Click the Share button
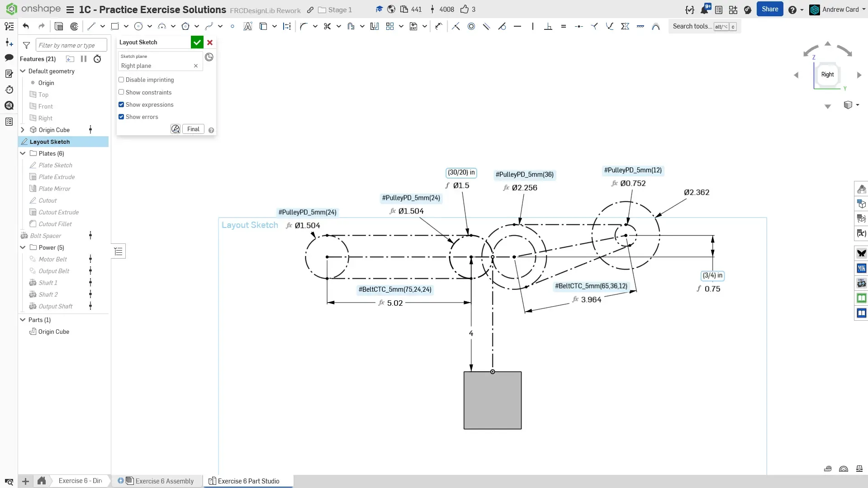Image resolution: width=868 pixels, height=488 pixels. pyautogui.click(x=769, y=9)
